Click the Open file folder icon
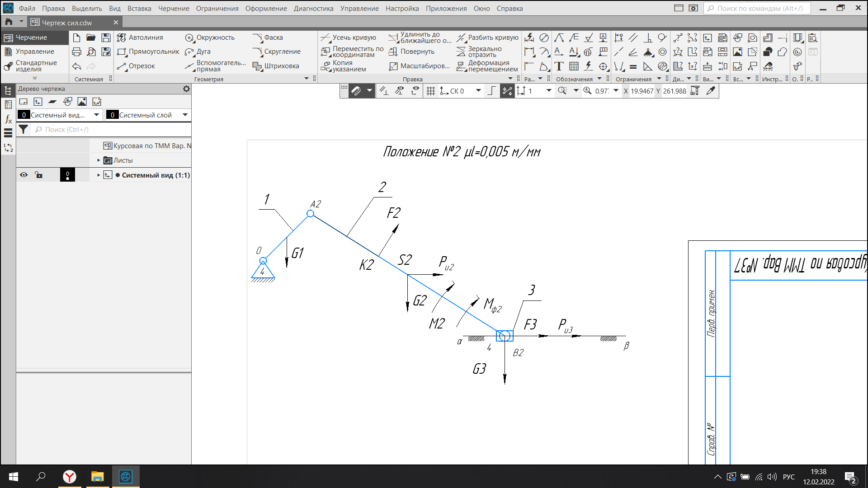Screen dimensions: 868x488 pos(91,38)
